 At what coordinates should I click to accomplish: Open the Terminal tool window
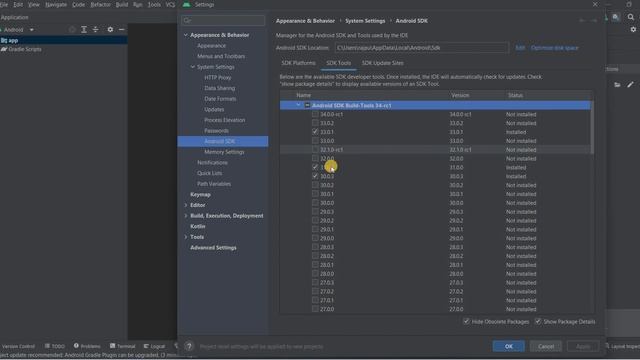point(122,346)
